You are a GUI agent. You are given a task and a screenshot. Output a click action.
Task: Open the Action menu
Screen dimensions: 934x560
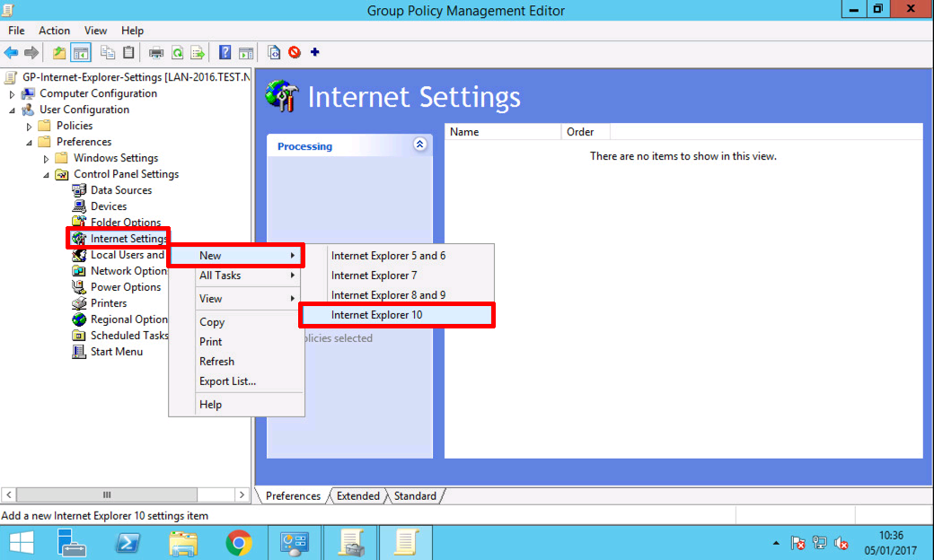coord(54,31)
